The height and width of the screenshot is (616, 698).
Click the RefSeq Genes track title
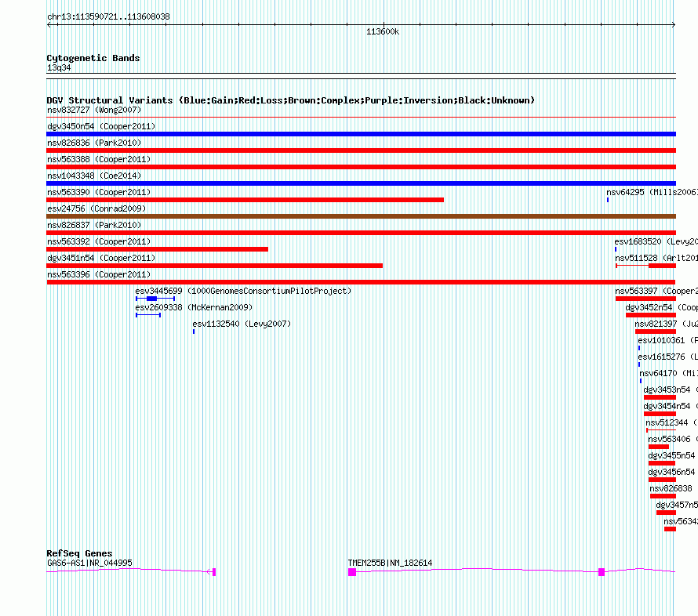click(x=79, y=553)
